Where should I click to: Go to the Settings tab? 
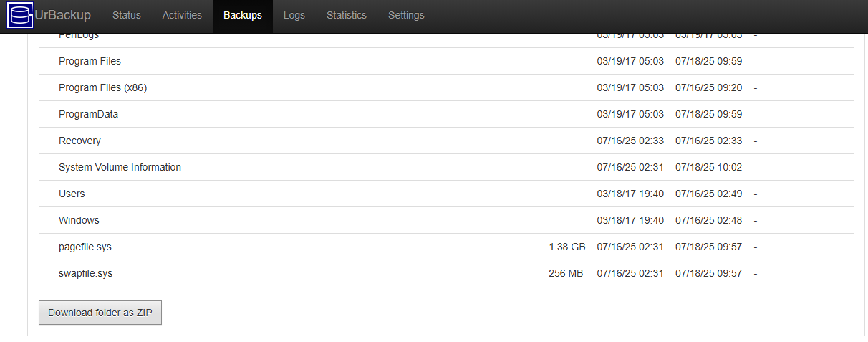[x=406, y=15]
